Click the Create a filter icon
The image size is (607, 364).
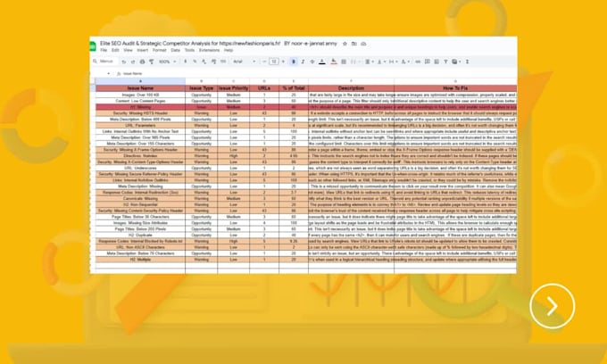(446, 62)
